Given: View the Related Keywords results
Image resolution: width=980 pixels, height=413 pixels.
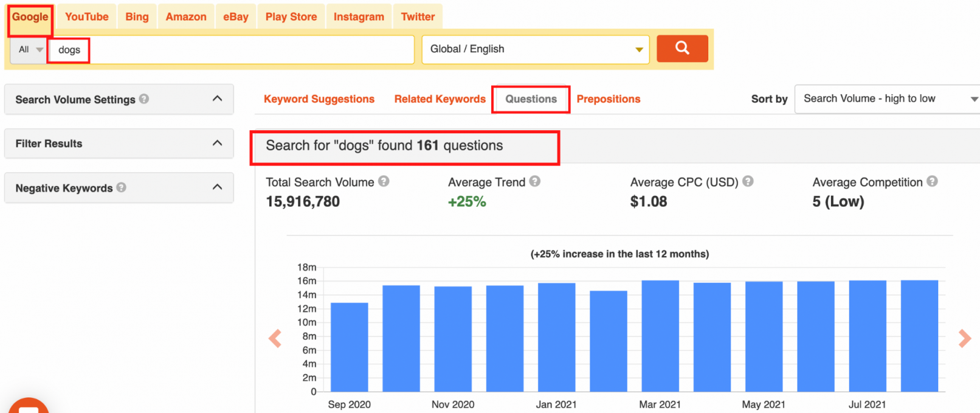Looking at the screenshot, I should [439, 99].
